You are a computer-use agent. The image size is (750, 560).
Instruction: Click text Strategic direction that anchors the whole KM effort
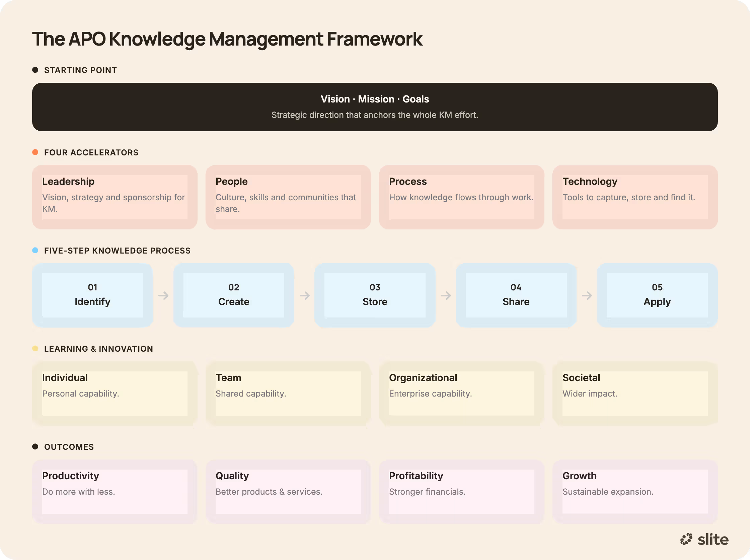pos(375,115)
